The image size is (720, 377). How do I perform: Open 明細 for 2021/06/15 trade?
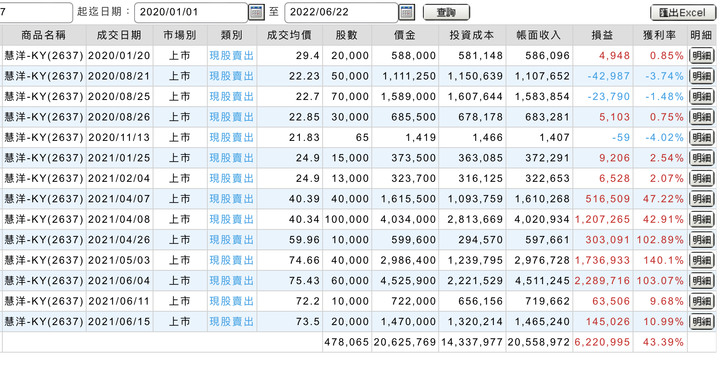click(702, 321)
